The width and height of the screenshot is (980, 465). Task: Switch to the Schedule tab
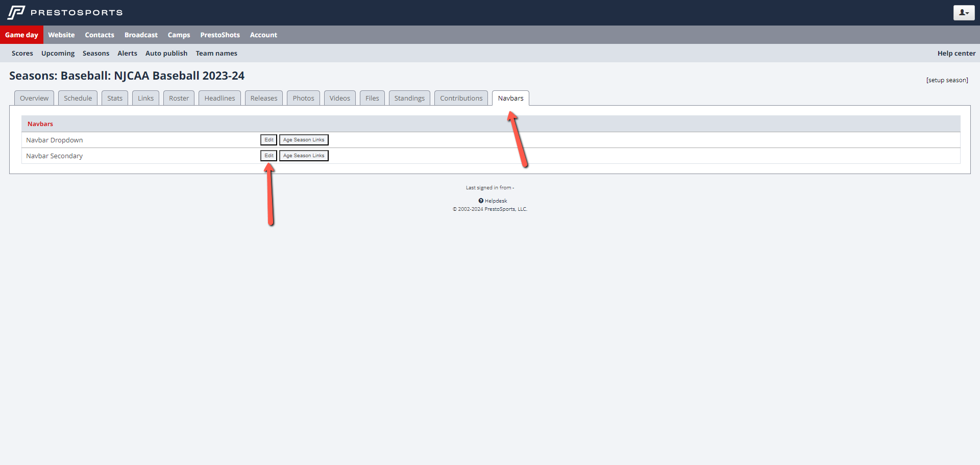tap(78, 98)
